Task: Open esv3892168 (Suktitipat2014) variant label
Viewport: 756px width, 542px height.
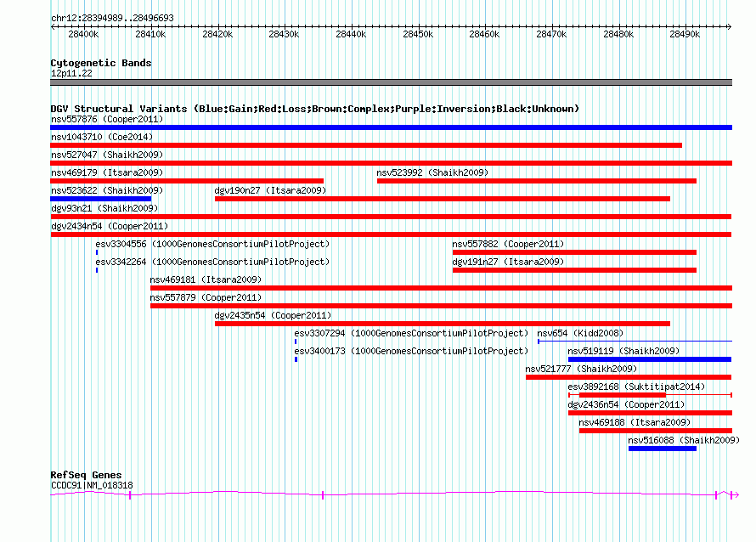Action: 636,387
